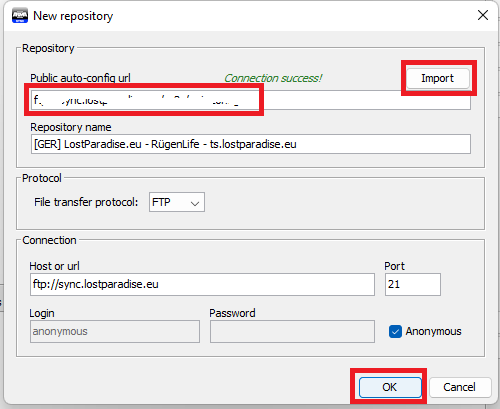Screen dimensions: 500x409
Task: Close the New repository window
Action: pos(483,15)
